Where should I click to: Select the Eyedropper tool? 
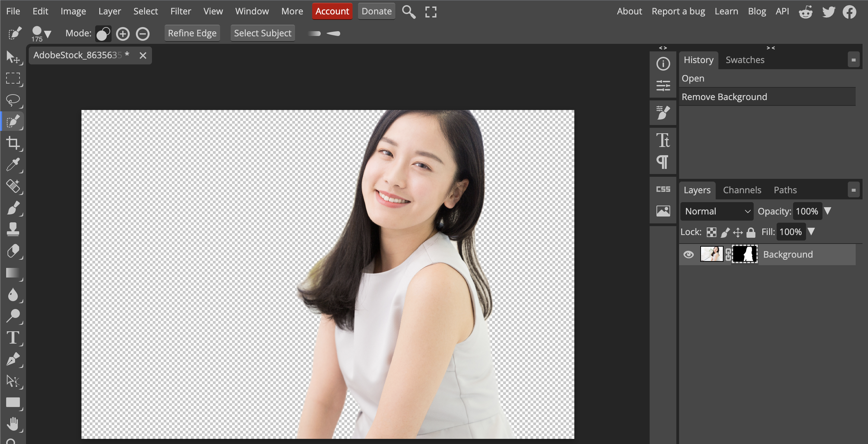pos(13,165)
